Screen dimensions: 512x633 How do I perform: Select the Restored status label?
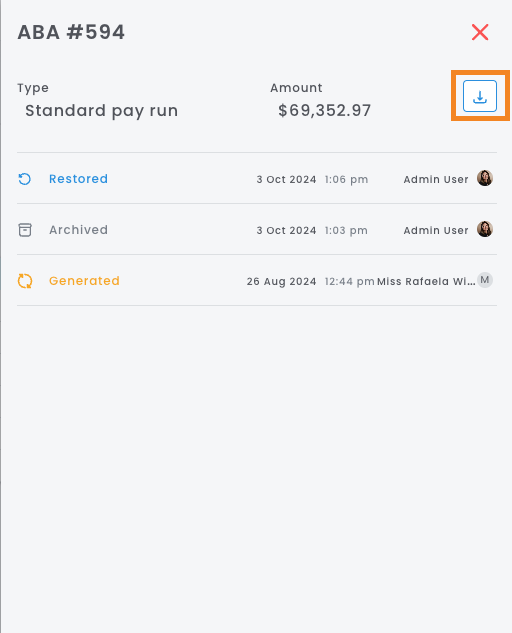78,179
